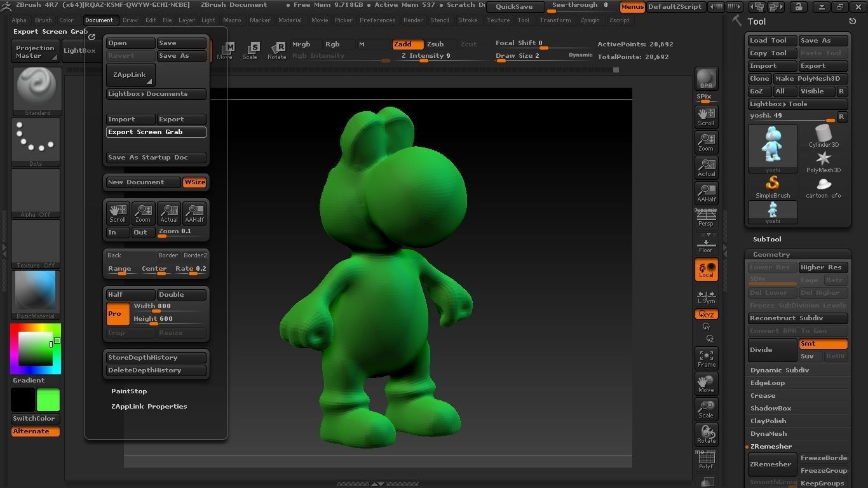The image size is (868, 488).
Task: Click the Move view icon in right shelf
Action: pos(706,384)
